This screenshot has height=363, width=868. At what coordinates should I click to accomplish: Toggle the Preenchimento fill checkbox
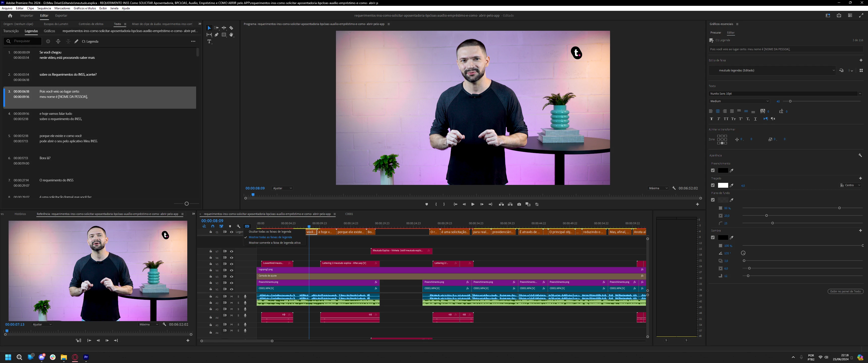click(x=713, y=170)
